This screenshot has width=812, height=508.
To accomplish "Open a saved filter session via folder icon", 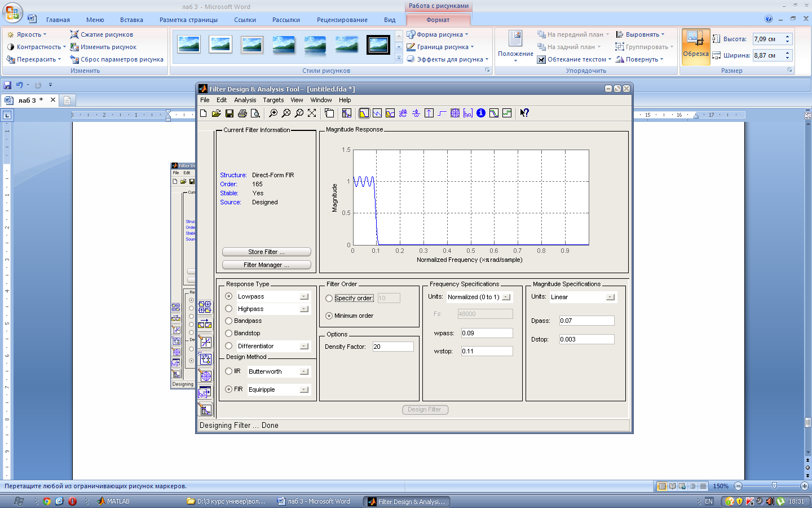I will coord(216,113).
